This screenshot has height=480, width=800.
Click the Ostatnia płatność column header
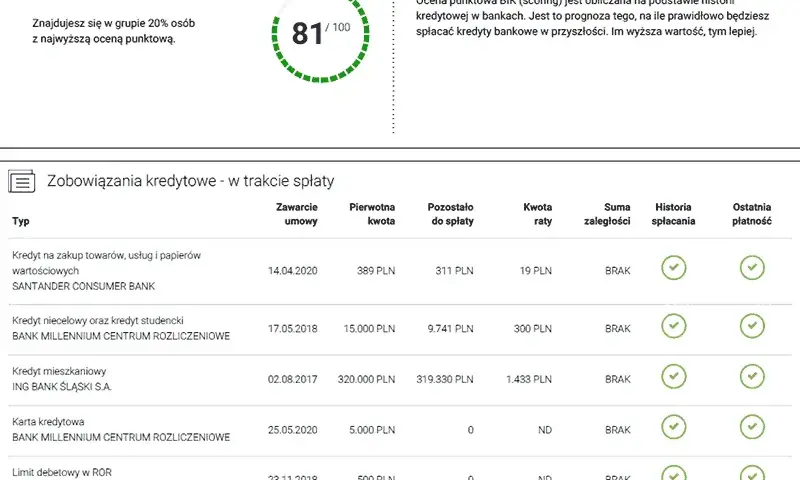point(752,214)
